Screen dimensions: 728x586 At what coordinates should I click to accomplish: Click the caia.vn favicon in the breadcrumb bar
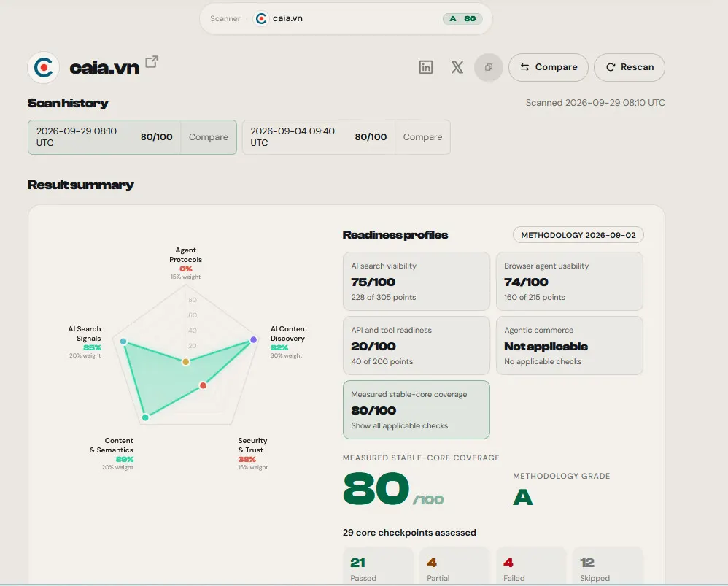tap(261, 18)
